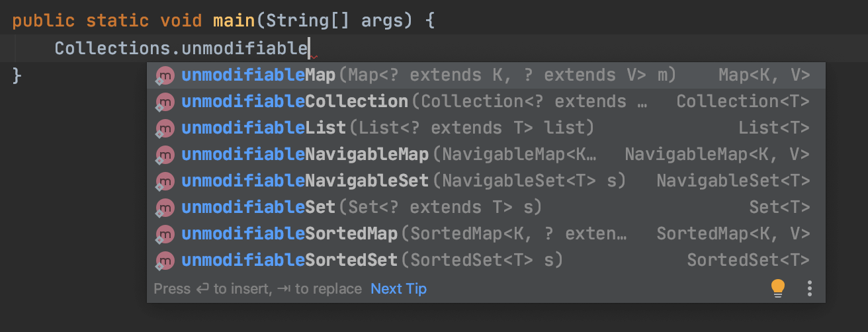Click the method icon beside unmodifiableCollection
Image resolution: width=868 pixels, height=332 pixels.
point(165,102)
